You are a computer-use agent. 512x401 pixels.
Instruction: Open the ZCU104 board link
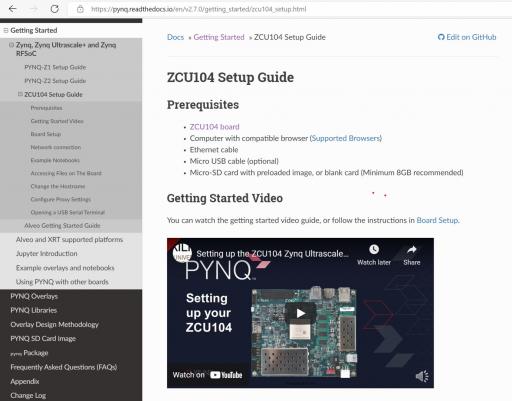coord(214,127)
